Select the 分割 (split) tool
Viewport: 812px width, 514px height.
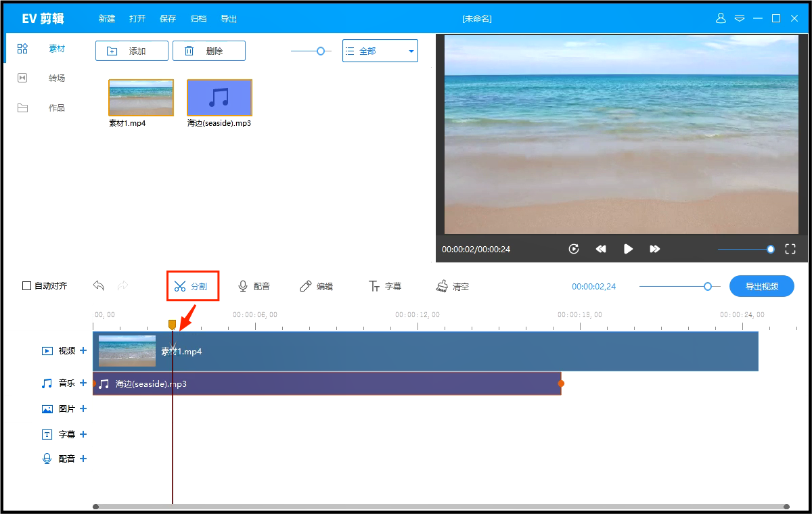[192, 285]
